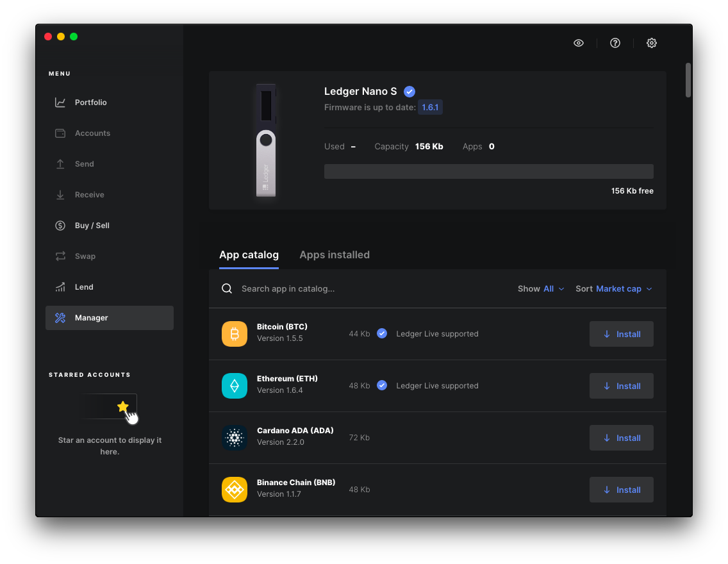Click the Ethereum app icon

[235, 386]
